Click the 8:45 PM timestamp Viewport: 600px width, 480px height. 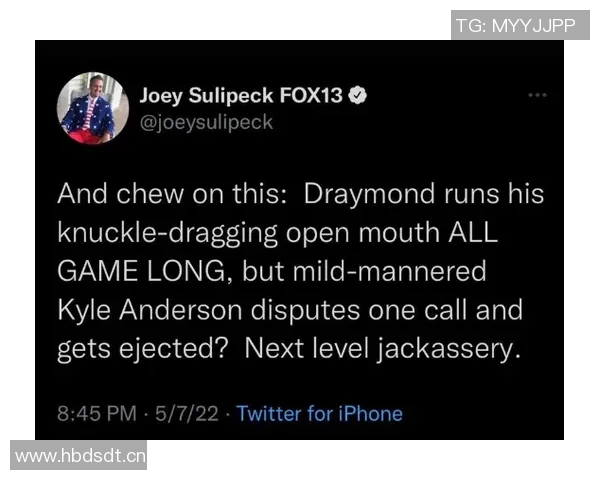(97, 414)
